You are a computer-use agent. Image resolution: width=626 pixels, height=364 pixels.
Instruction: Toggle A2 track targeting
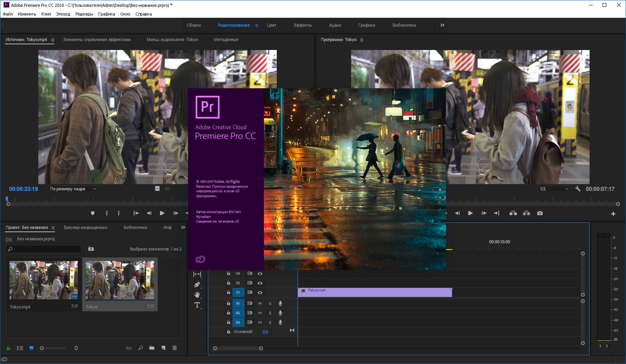pos(238,313)
